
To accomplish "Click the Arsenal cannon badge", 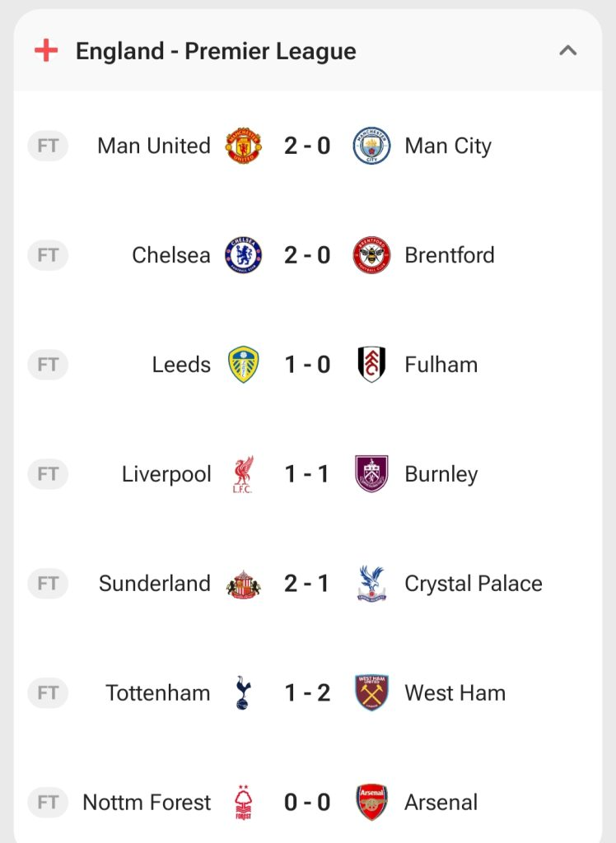I will tap(371, 803).
